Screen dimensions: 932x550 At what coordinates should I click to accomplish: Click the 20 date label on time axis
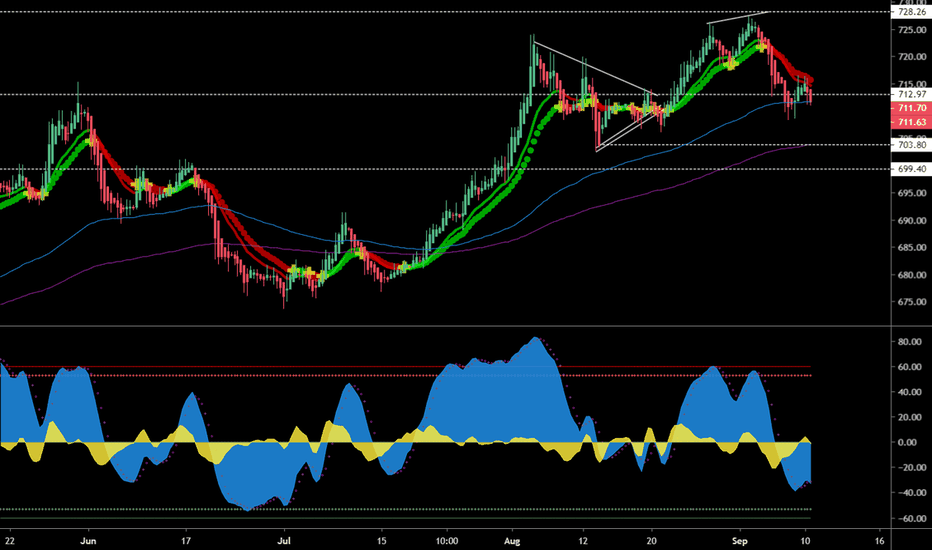pyautogui.click(x=651, y=541)
